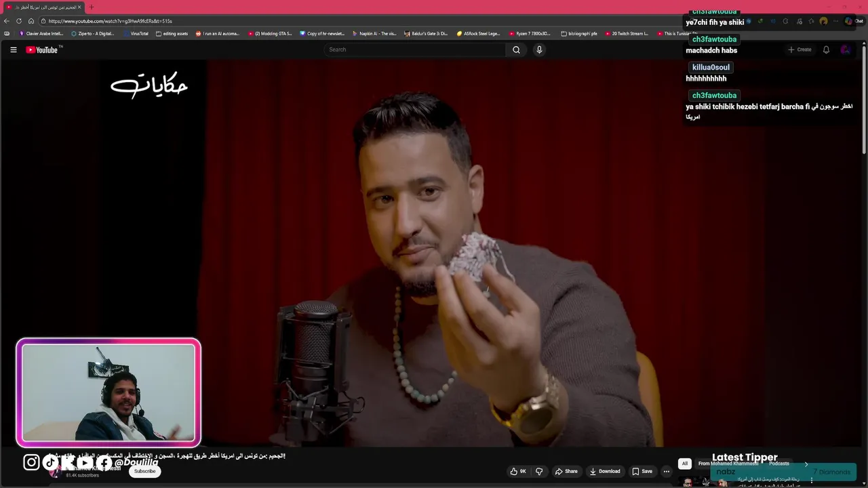Click the 61.4K subscribers text
Image resolution: width=868 pixels, height=488 pixels.
[x=82, y=476]
